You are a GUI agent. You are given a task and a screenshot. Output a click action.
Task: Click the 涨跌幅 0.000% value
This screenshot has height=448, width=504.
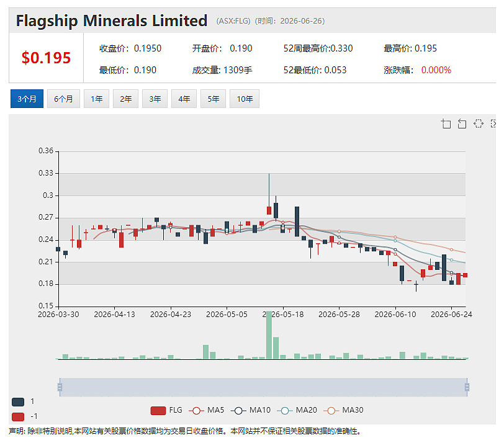[x=436, y=70]
